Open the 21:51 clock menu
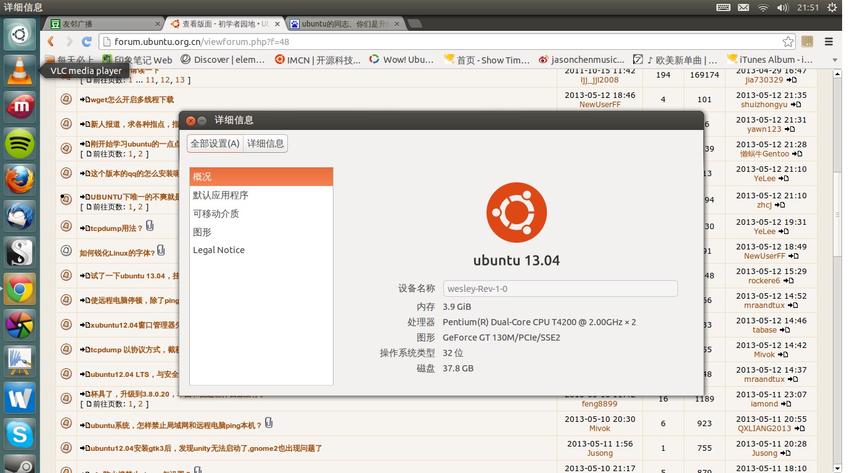This screenshot has width=868, height=473. point(808,7)
